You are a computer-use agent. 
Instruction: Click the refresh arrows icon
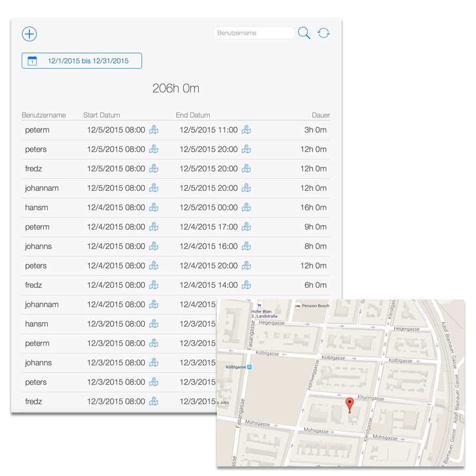point(324,33)
